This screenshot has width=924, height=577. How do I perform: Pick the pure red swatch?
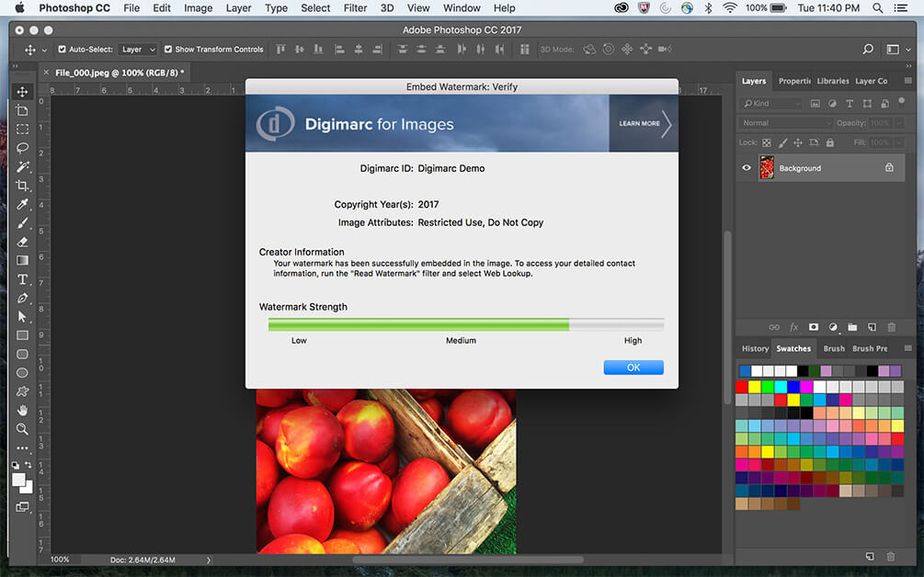(741, 387)
